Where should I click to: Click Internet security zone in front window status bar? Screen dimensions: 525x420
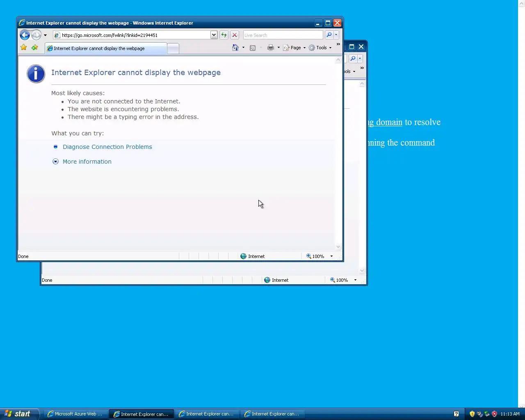pyautogui.click(x=253, y=256)
